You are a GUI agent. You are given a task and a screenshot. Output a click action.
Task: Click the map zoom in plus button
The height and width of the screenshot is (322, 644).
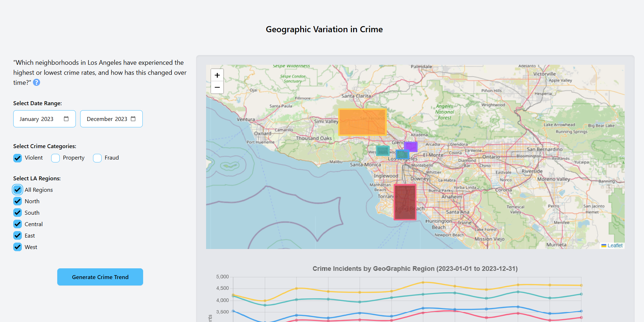pos(217,75)
